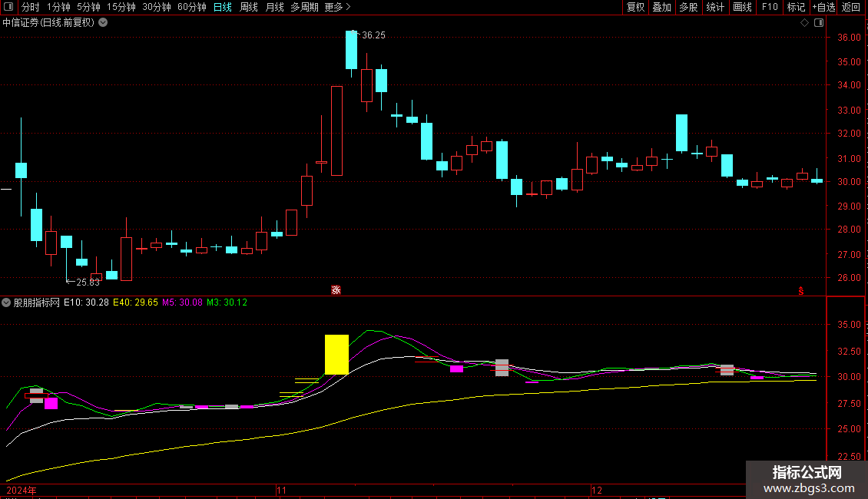Click the M3: 30.12 value
The height and width of the screenshot is (499, 868).
pyautogui.click(x=227, y=302)
